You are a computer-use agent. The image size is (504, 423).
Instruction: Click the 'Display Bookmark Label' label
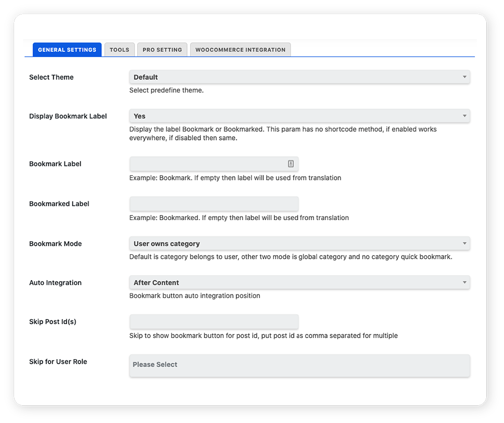68,116
